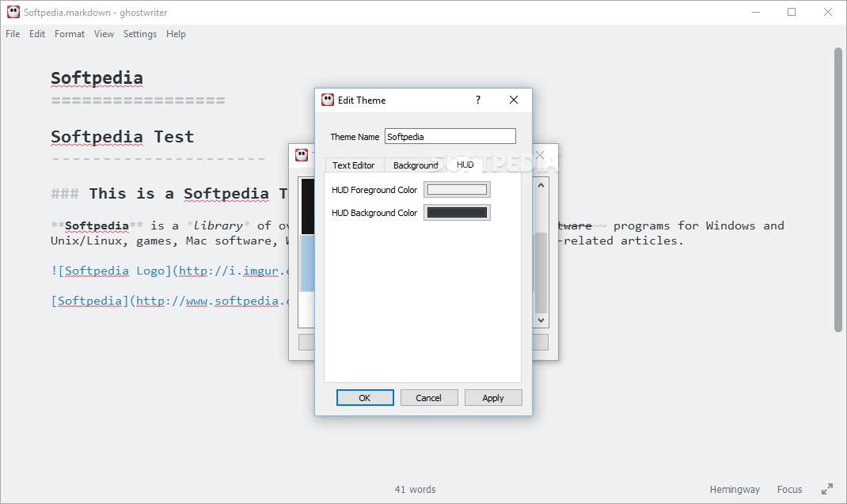Click the Edit Theme help question mark

coord(478,100)
